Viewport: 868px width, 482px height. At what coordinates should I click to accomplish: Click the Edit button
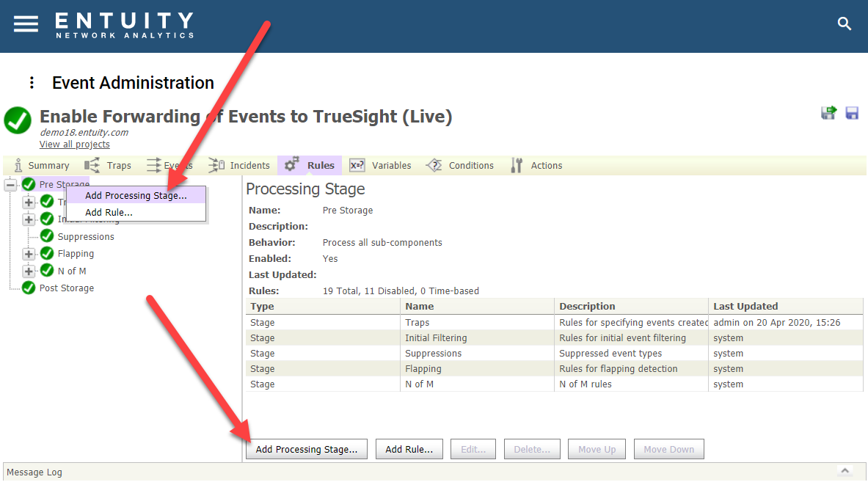click(473, 449)
